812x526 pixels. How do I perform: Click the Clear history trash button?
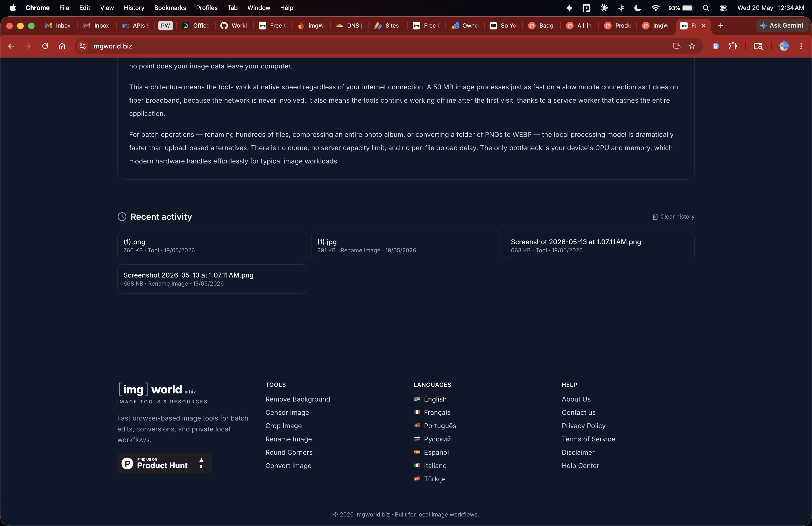click(x=673, y=216)
